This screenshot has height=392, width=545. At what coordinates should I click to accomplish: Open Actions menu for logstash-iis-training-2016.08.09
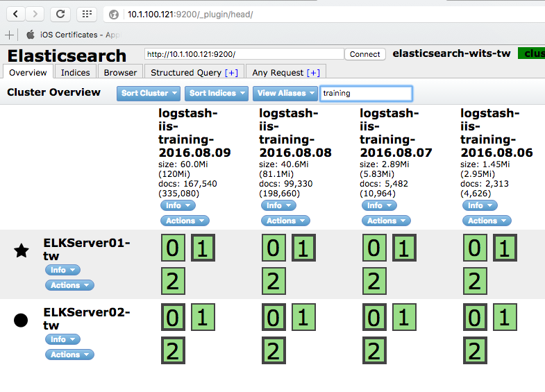(x=185, y=221)
